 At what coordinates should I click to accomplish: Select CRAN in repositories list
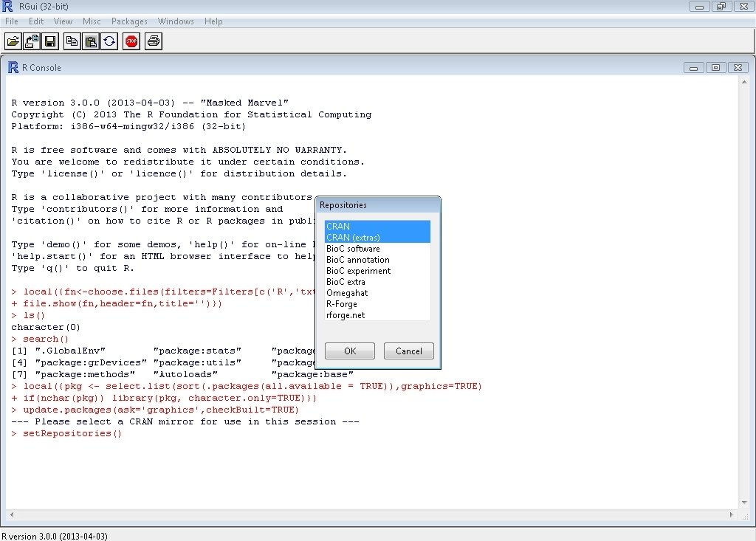377,226
